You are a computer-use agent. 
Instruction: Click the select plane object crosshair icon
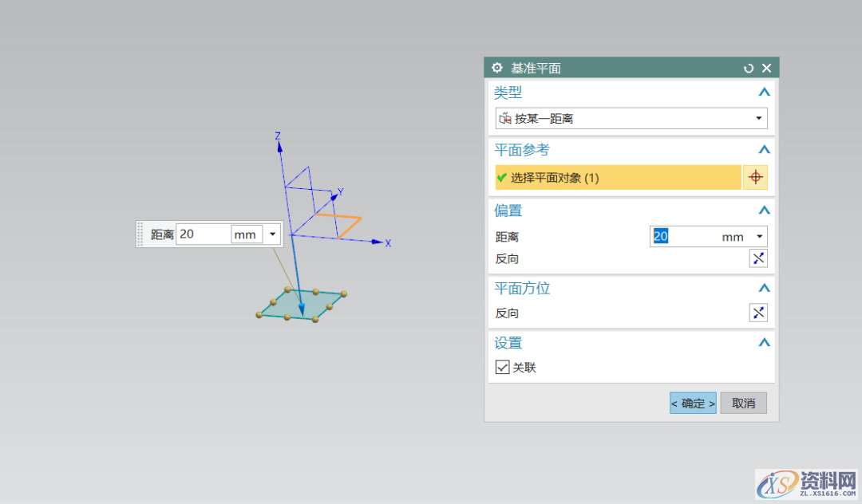click(x=755, y=178)
